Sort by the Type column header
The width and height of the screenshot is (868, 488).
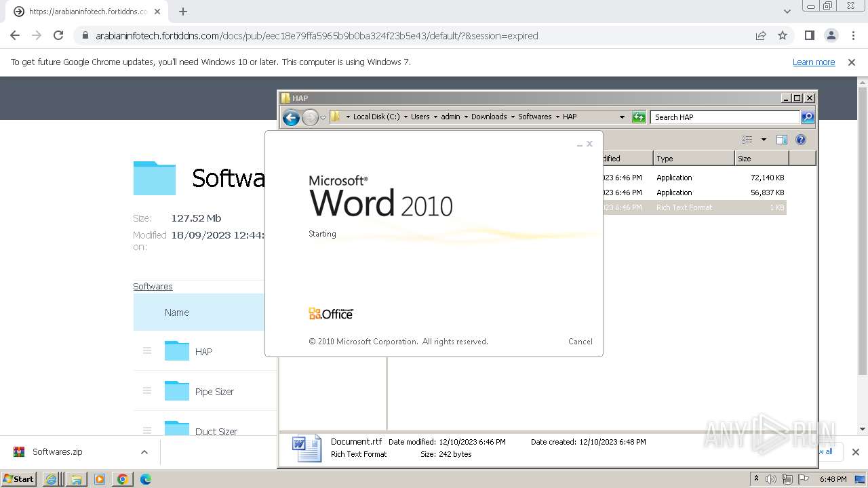coord(694,158)
